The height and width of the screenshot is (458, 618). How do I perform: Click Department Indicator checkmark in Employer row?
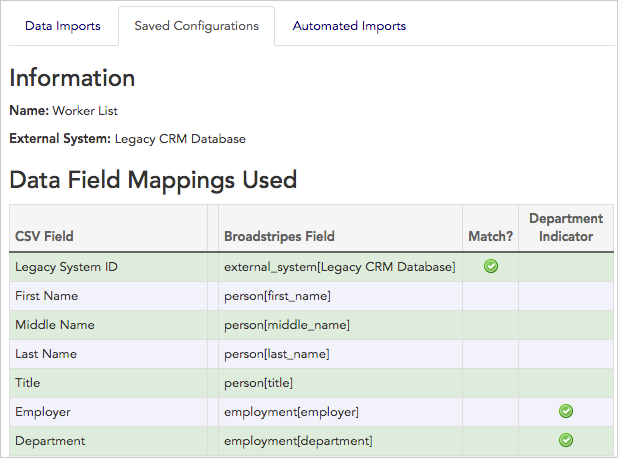(x=566, y=411)
